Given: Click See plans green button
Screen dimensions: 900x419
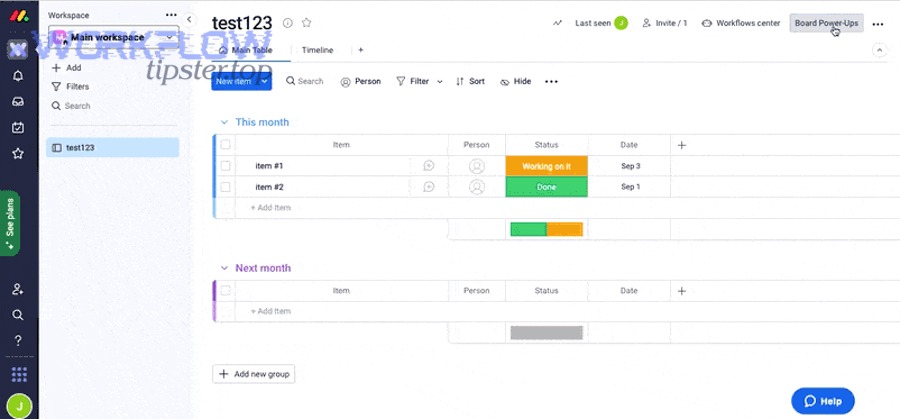Looking at the screenshot, I should click(10, 223).
